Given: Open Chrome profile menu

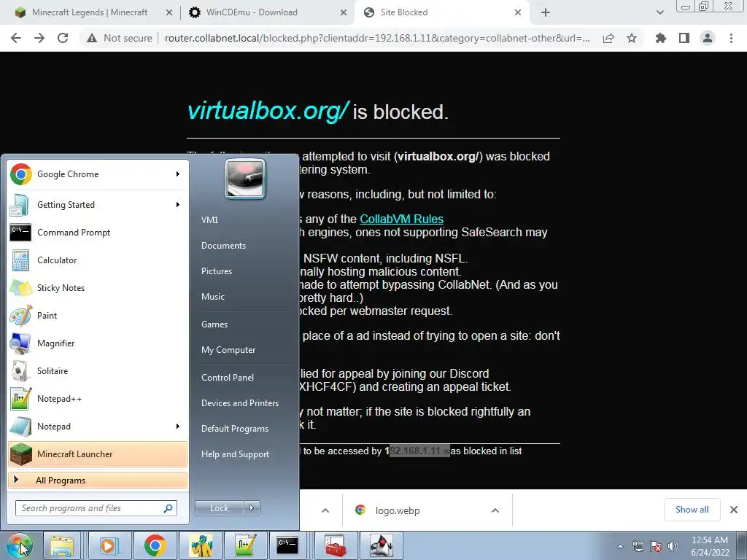Looking at the screenshot, I should coord(708,38).
